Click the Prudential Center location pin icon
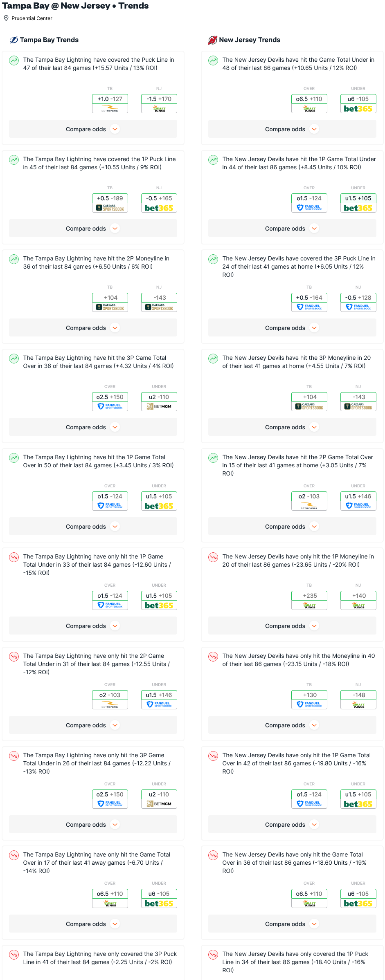This screenshot has width=385, height=980. tap(6, 18)
